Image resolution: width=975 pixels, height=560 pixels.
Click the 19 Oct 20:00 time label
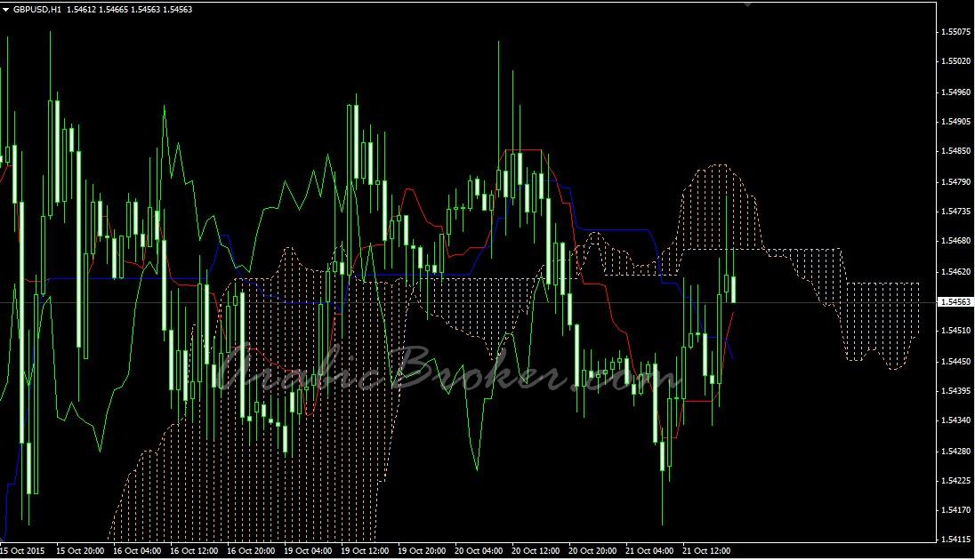(x=422, y=551)
